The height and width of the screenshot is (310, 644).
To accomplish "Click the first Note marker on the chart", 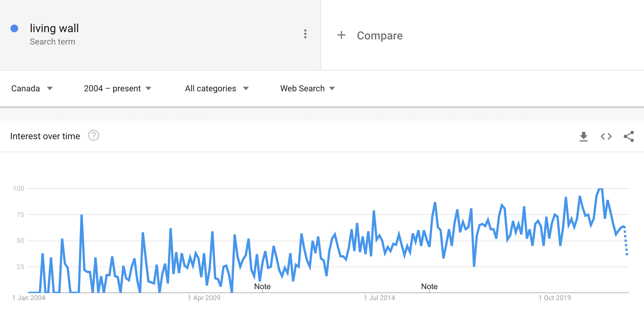I will (262, 287).
